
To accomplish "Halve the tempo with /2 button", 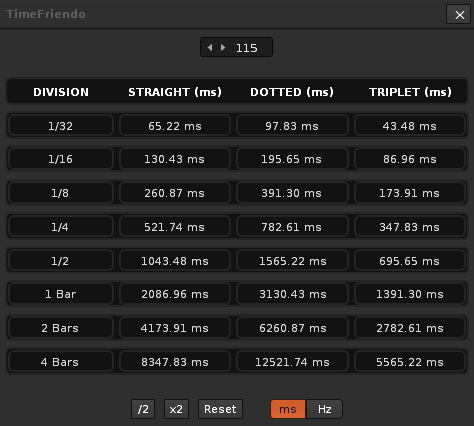I will [x=143, y=409].
